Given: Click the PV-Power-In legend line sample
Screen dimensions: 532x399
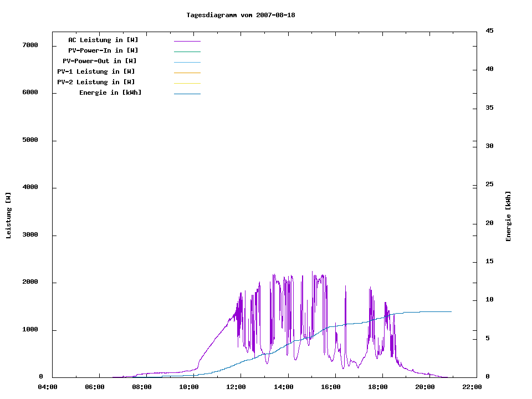Looking at the screenshot, I should (x=187, y=52).
